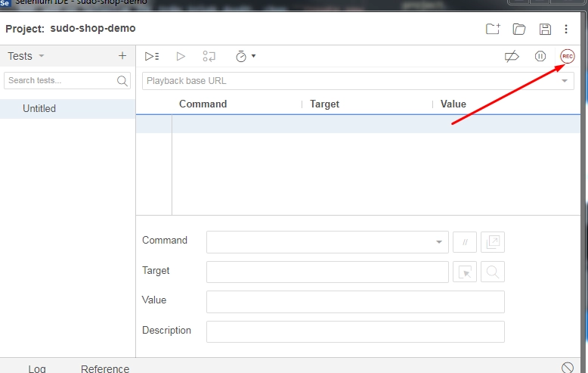This screenshot has width=588, height=373.
Task: Expand the Tests view dropdown
Action: (41, 56)
